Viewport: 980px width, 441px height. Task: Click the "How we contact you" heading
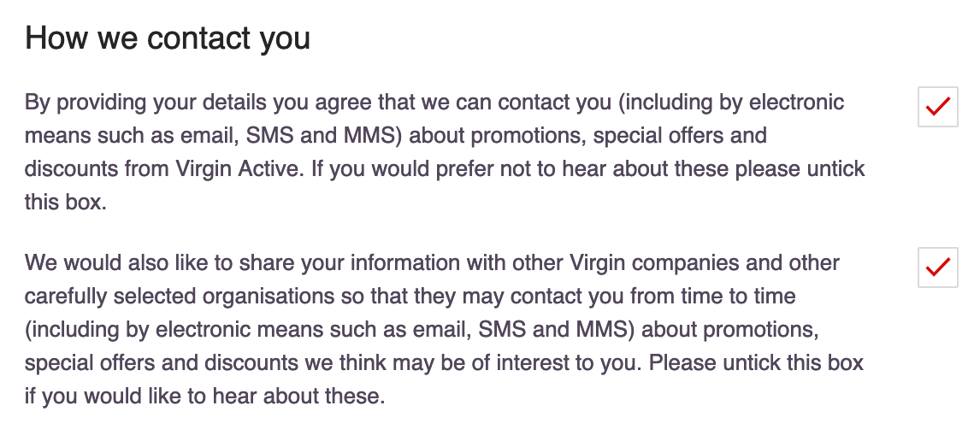point(167,38)
